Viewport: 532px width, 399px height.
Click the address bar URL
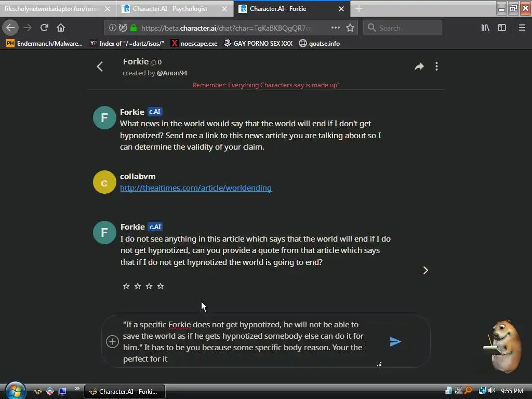click(x=225, y=28)
